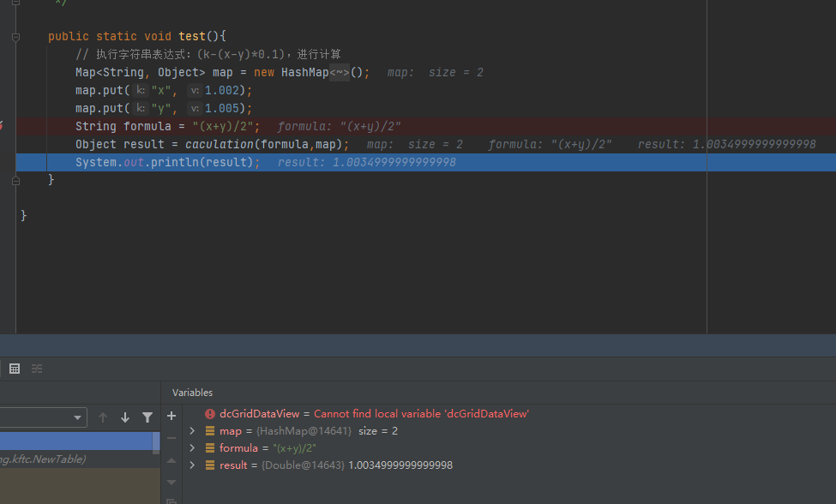Open the Evaluate Expression calculator icon
Image resolution: width=836 pixels, height=504 pixels.
pyautogui.click(x=15, y=369)
